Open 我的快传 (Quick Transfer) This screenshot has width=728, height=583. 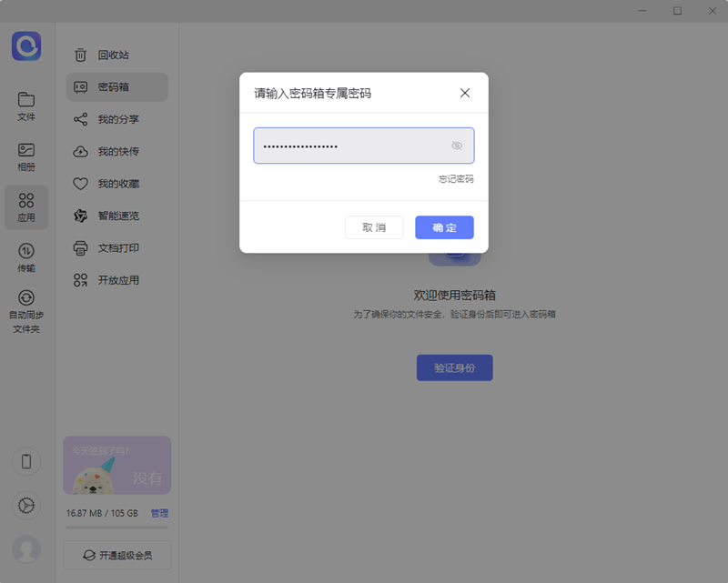click(x=116, y=151)
